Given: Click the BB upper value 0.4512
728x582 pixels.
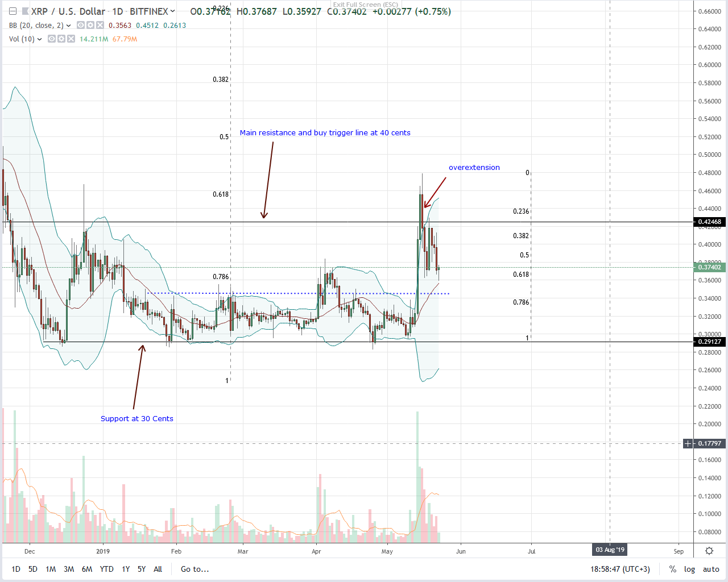Looking at the screenshot, I should (x=147, y=26).
